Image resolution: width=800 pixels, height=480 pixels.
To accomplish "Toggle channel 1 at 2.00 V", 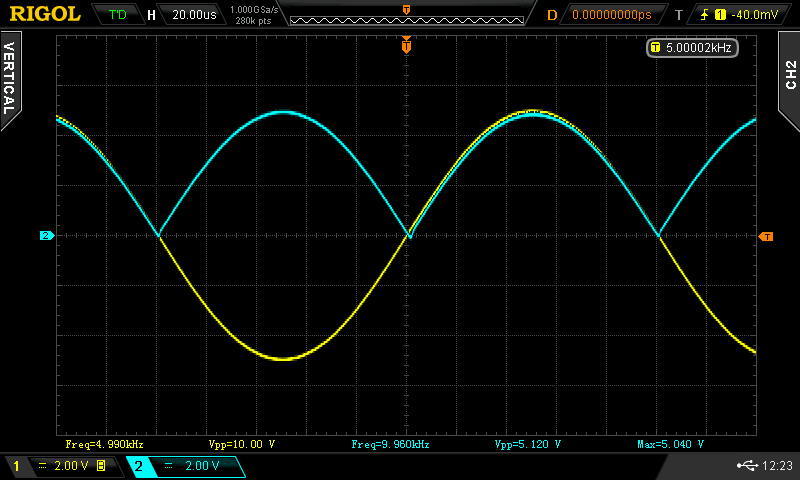I will [x=60, y=466].
